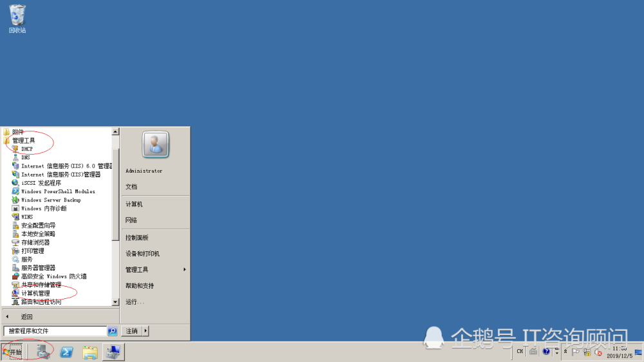
Task: Open Windows PowerShell Modules
Action: coord(53,191)
